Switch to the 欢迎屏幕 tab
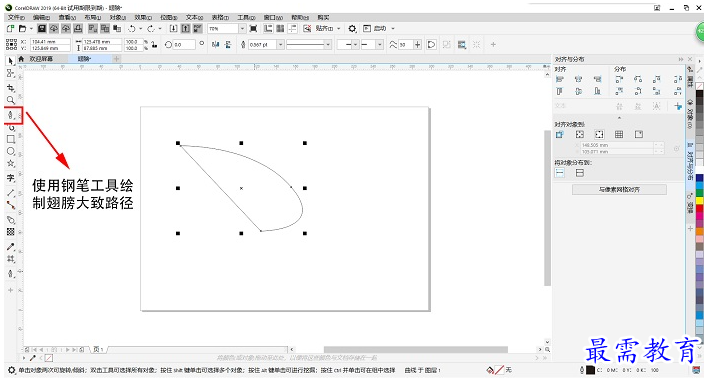This screenshot has height=382, width=707. [41, 59]
